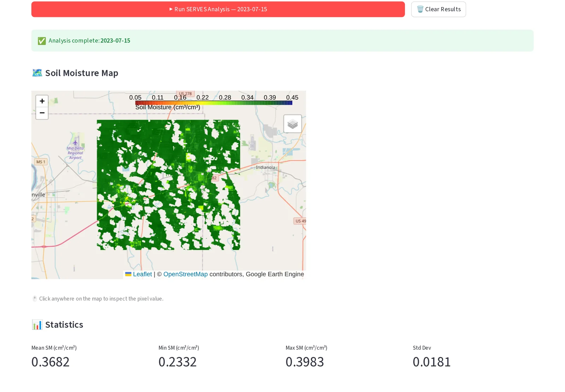Screen dimensions: 565x392
Task: Select the Min SM value 0.2332
Action: click(178, 362)
